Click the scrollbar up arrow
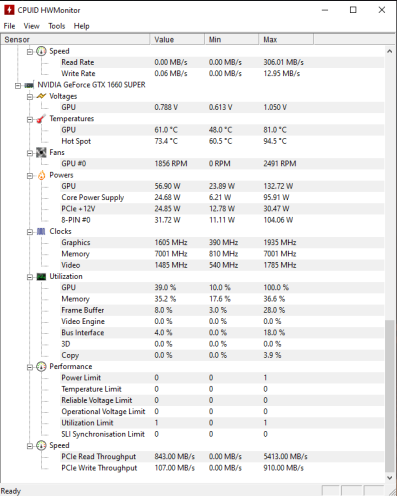The image size is (397, 496). (389, 51)
